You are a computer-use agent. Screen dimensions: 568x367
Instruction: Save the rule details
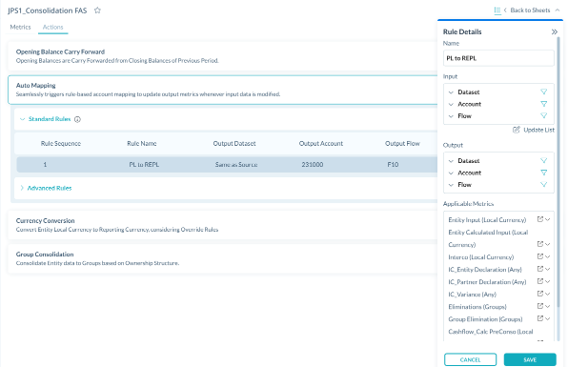click(x=530, y=359)
